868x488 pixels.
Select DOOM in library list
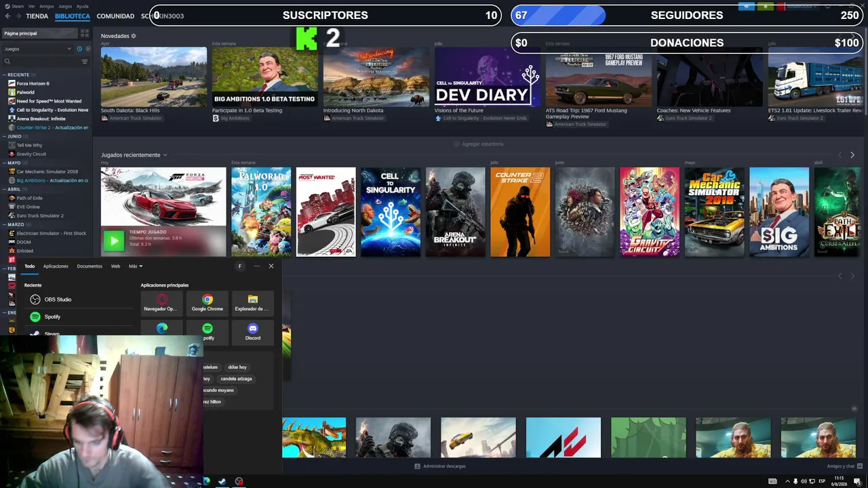(x=24, y=242)
